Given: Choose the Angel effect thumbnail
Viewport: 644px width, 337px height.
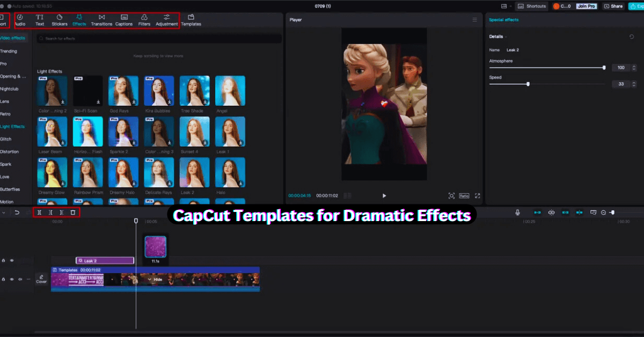Looking at the screenshot, I should (x=230, y=91).
